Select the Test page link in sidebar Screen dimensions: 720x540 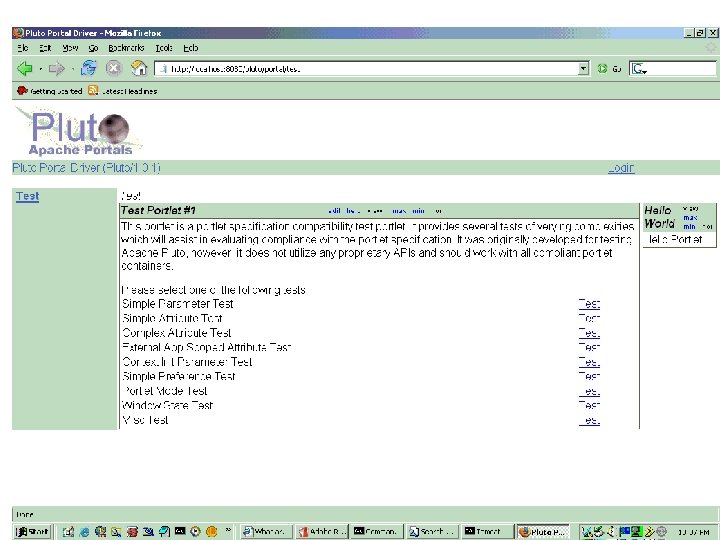coord(28,196)
